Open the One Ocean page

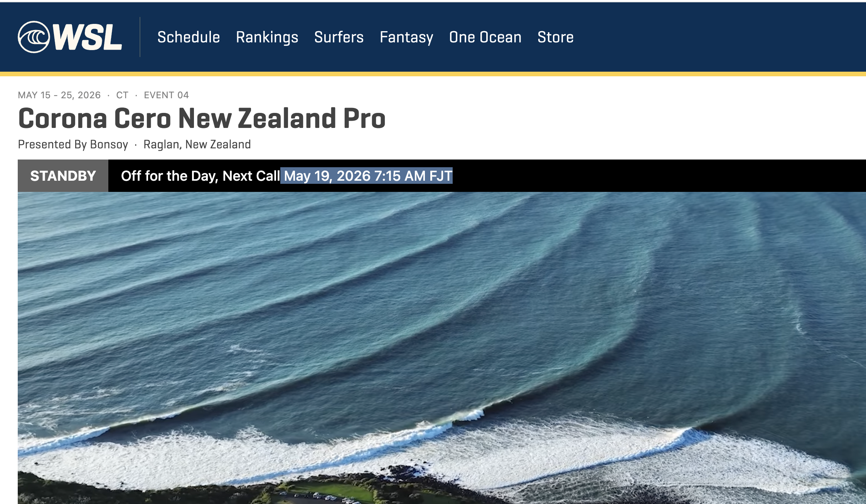click(x=485, y=37)
